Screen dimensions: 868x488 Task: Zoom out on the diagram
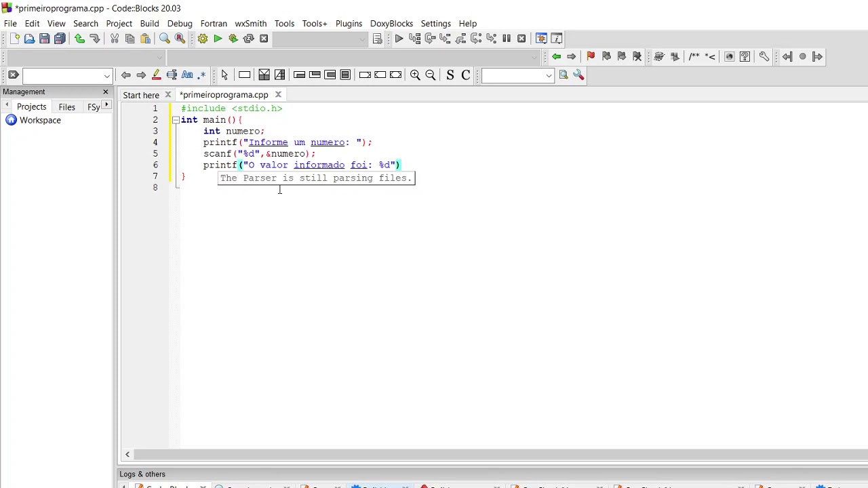click(431, 75)
